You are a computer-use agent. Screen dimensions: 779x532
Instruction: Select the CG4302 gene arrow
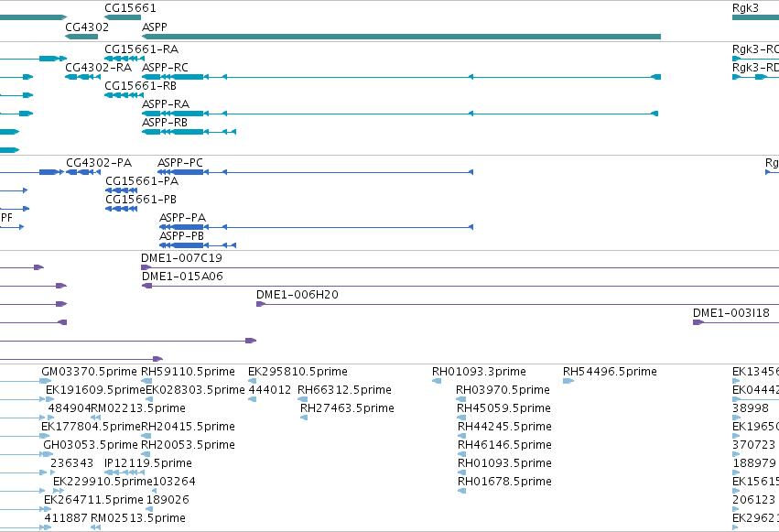81,37
